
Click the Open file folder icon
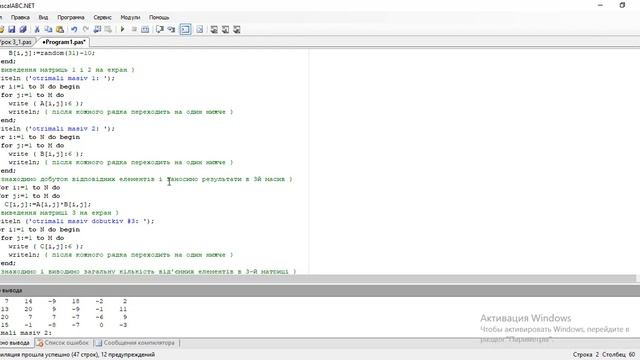pos(1,29)
